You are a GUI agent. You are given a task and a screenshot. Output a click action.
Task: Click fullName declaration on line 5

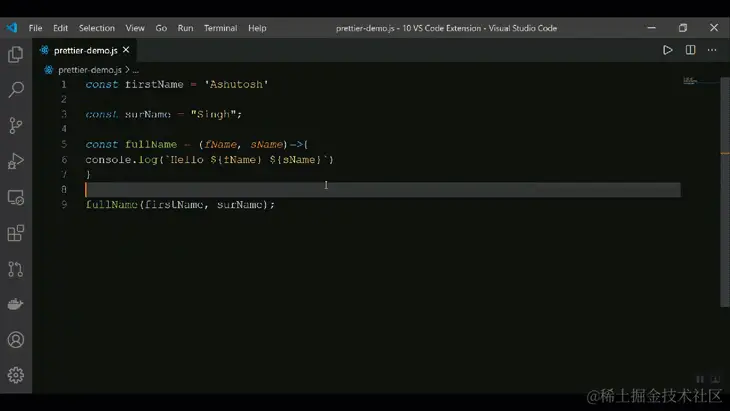coord(151,144)
